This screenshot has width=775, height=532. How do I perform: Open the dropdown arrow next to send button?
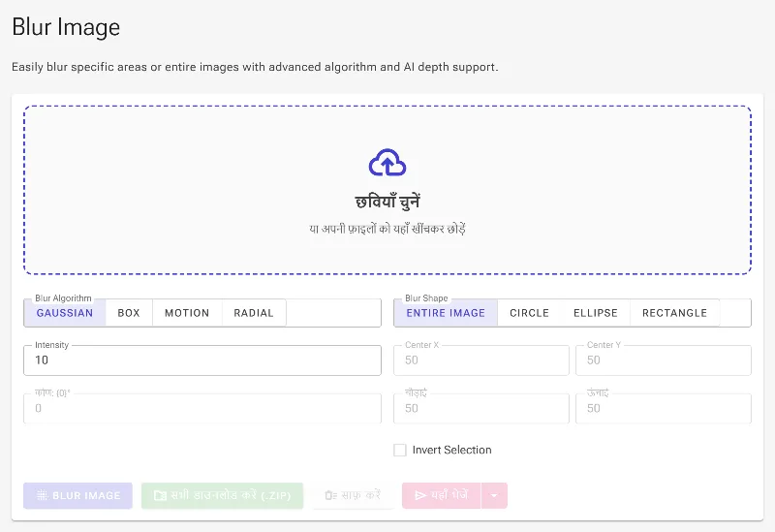pyautogui.click(x=494, y=495)
